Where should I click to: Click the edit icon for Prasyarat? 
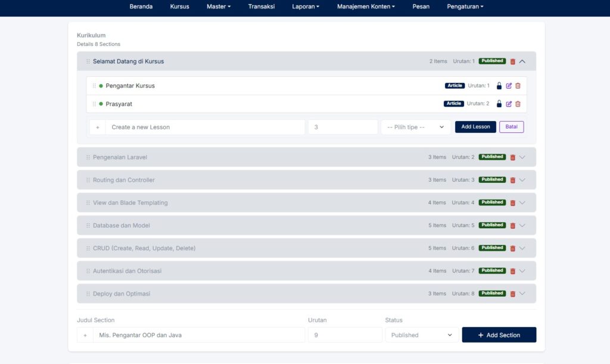point(509,104)
